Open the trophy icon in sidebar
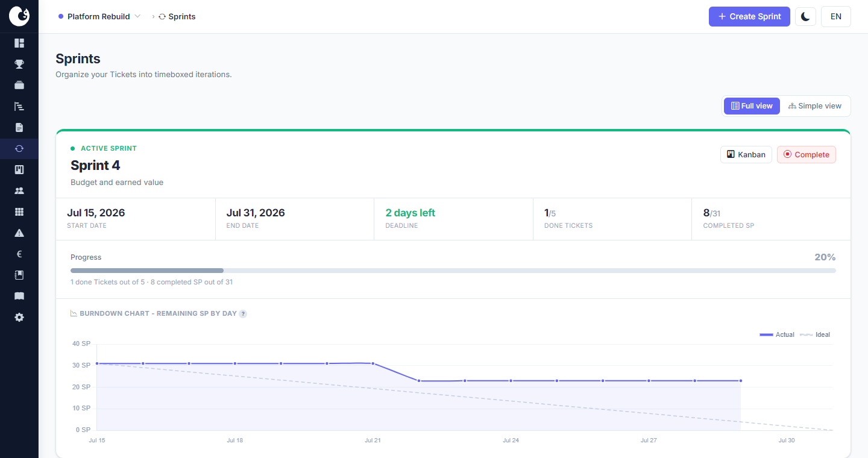The width and height of the screenshot is (868, 458). [x=19, y=64]
